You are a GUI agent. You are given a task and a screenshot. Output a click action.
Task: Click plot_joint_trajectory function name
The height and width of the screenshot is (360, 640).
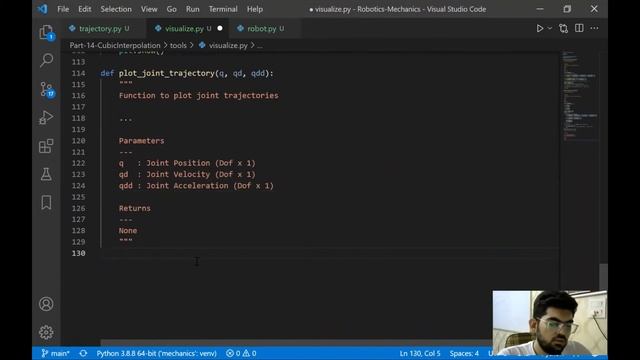[167, 73]
